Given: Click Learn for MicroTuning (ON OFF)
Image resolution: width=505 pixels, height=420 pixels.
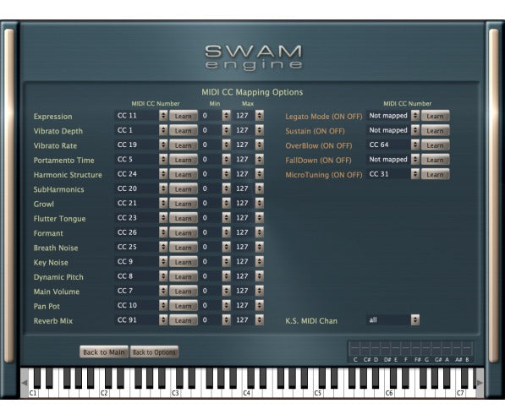Looking at the screenshot, I should pyautogui.click(x=435, y=174).
